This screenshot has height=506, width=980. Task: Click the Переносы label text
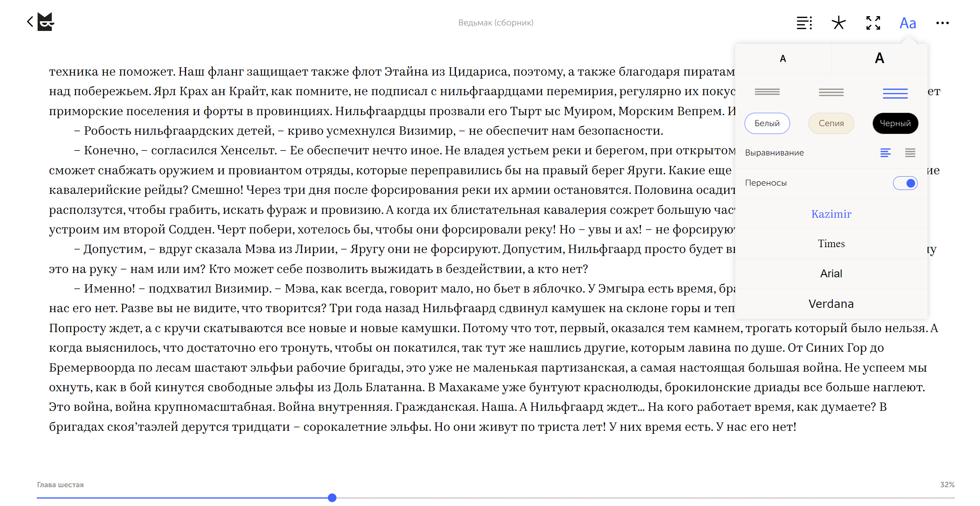tap(766, 183)
